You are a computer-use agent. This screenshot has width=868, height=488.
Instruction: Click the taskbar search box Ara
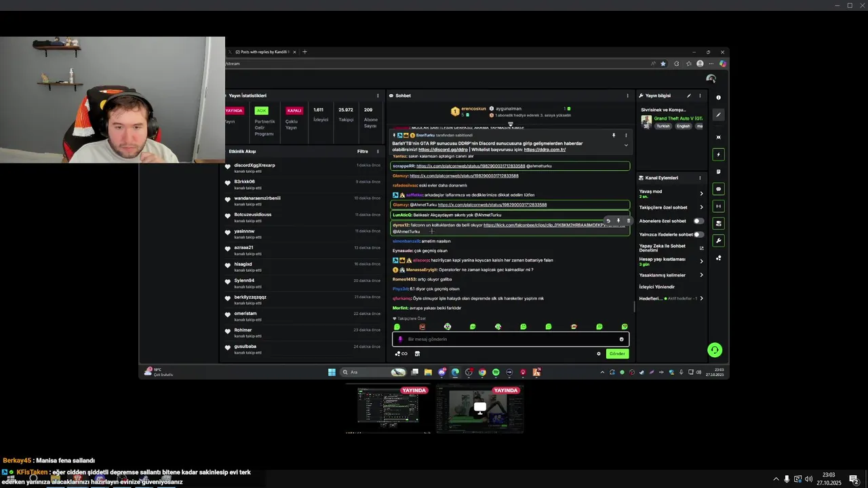[x=374, y=372]
